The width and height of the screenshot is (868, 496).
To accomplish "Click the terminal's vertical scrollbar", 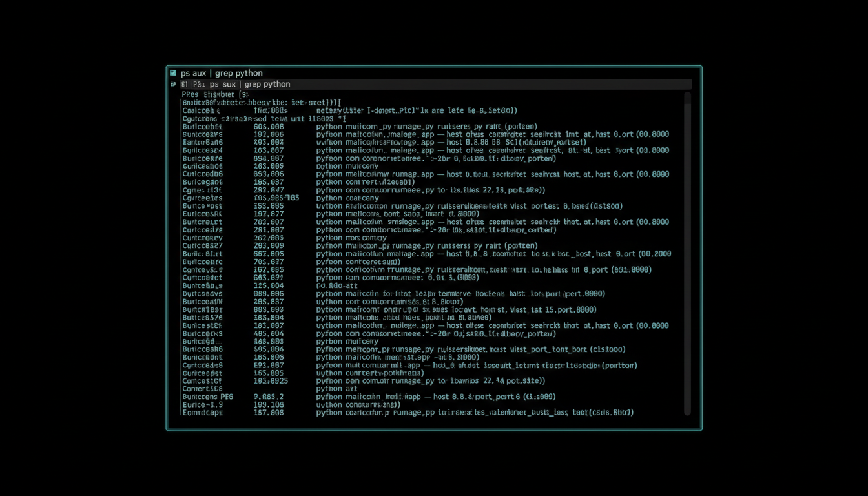I will point(687,253).
